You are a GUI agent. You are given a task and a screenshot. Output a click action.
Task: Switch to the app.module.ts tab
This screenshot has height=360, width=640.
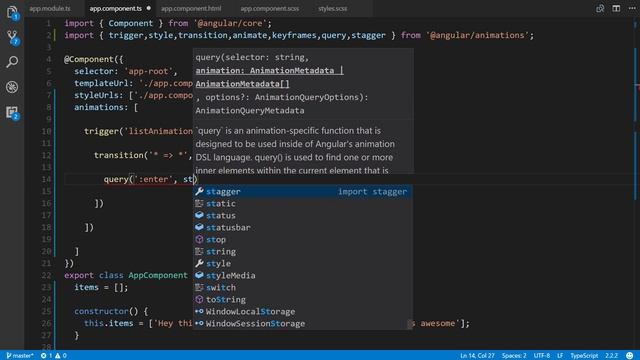pyautogui.click(x=49, y=8)
